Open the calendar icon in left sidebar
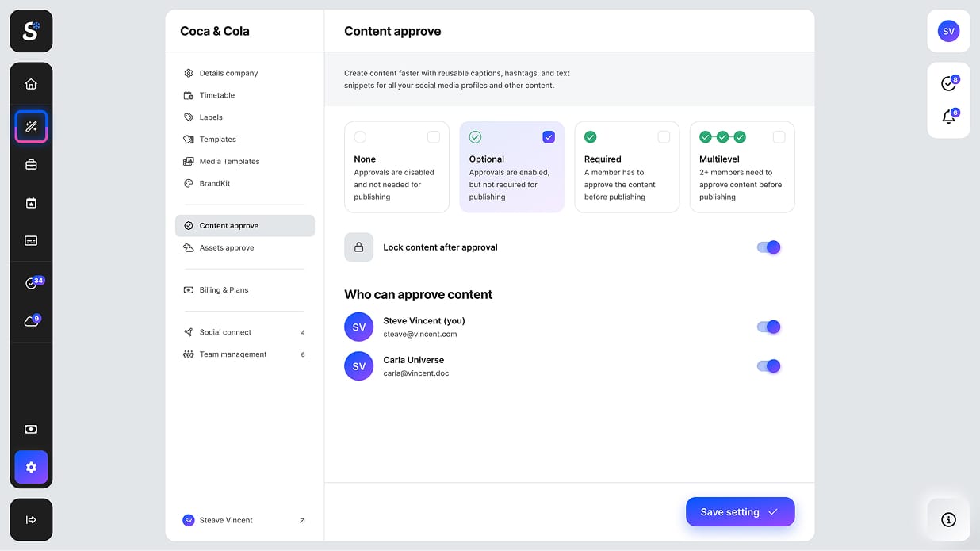This screenshot has height=551, width=980. pyautogui.click(x=31, y=203)
